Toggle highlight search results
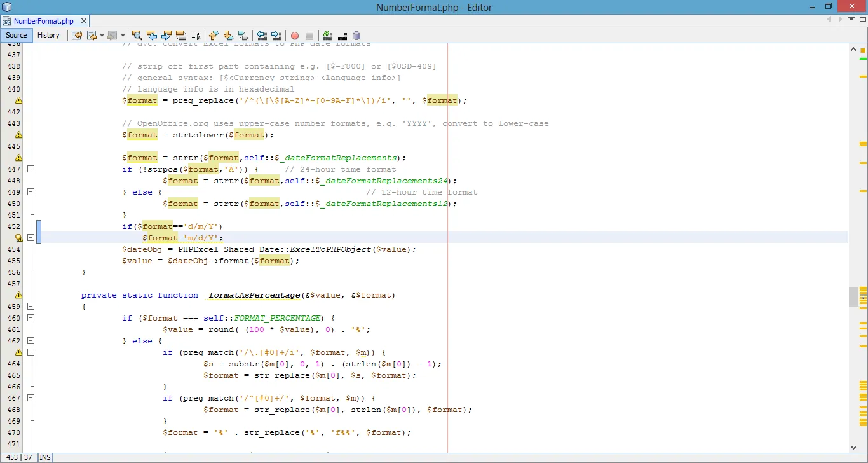 (x=181, y=36)
